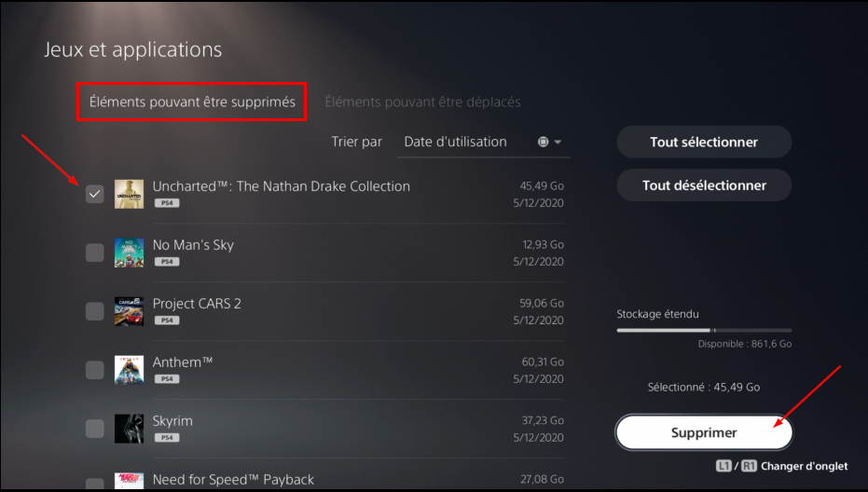Click the PS4 badge under Uncharted
The image size is (868, 492).
[167, 203]
